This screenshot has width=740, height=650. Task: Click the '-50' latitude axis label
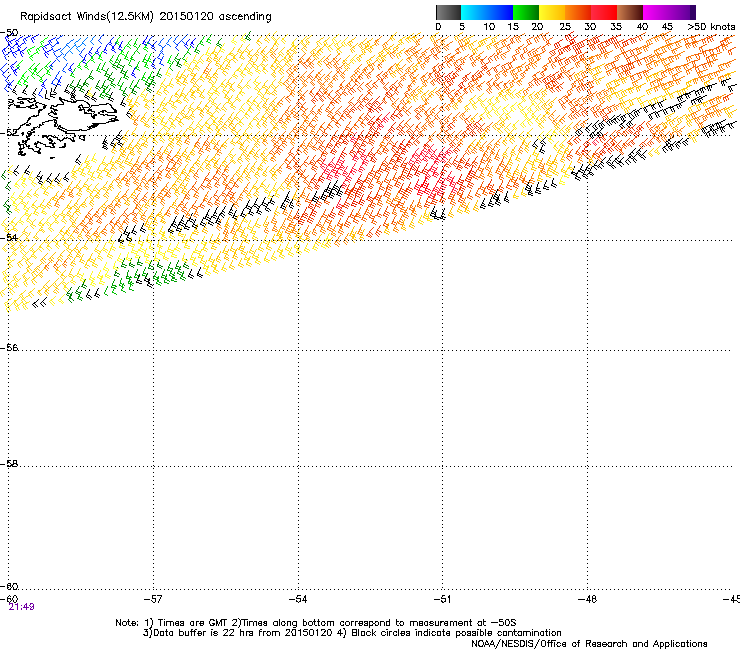(9, 33)
